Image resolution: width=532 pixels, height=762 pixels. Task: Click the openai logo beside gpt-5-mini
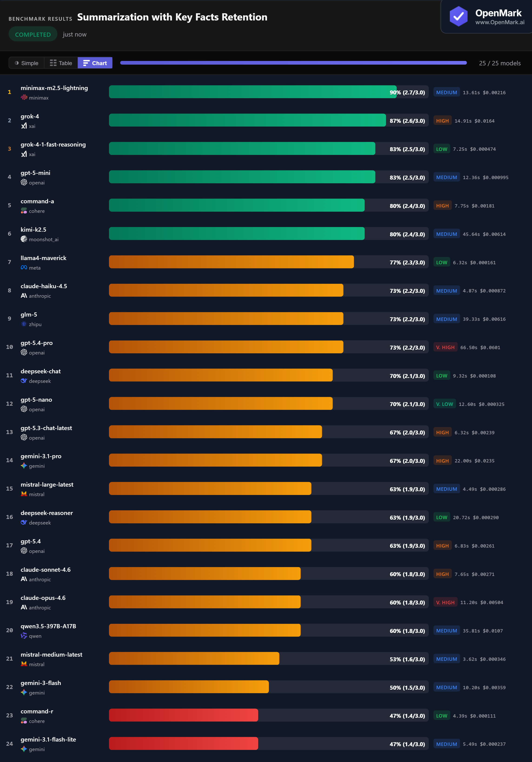[23, 182]
